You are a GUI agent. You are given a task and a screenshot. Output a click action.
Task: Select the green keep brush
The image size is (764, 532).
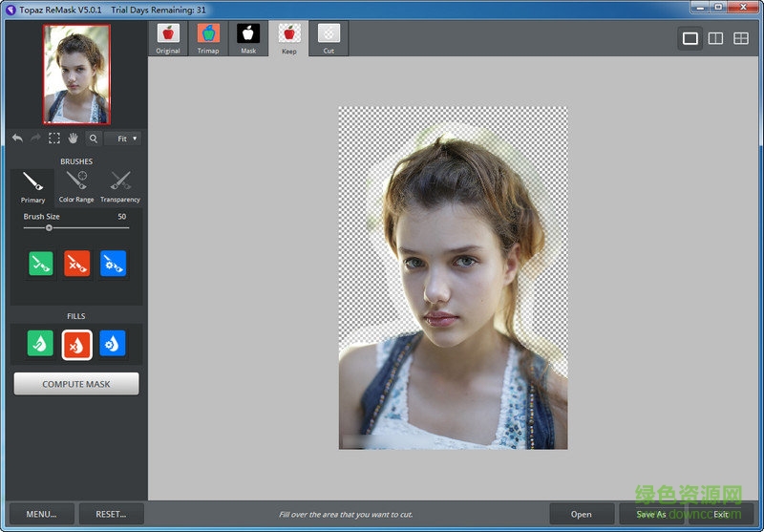(41, 264)
